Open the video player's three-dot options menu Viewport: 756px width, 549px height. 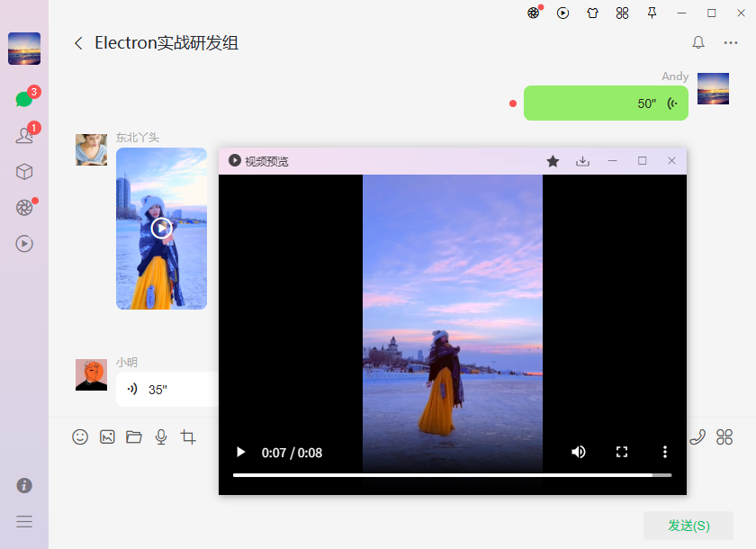[x=664, y=452]
